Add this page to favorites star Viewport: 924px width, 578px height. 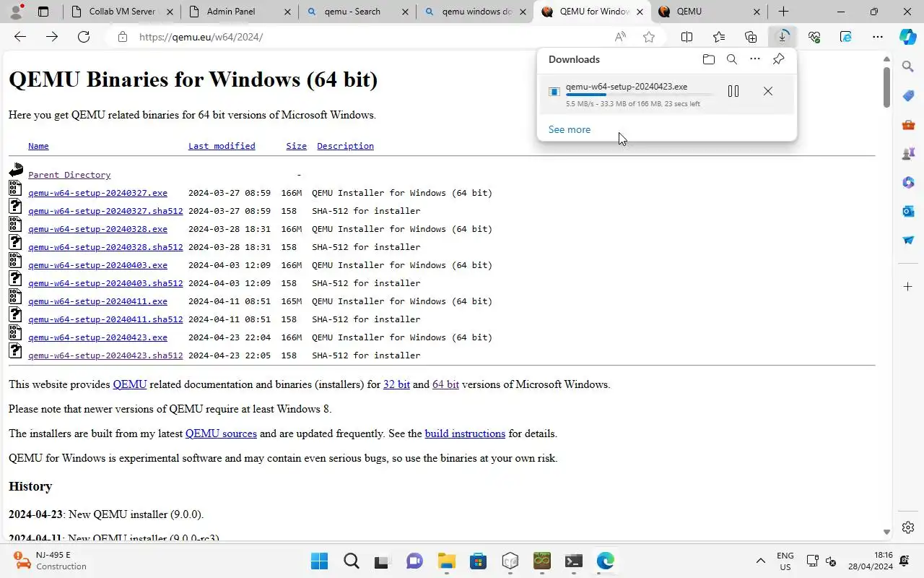649,37
